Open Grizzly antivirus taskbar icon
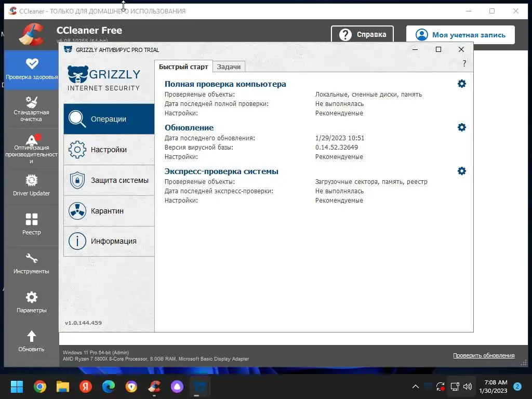Screen dimensions: 532x399 (200, 387)
